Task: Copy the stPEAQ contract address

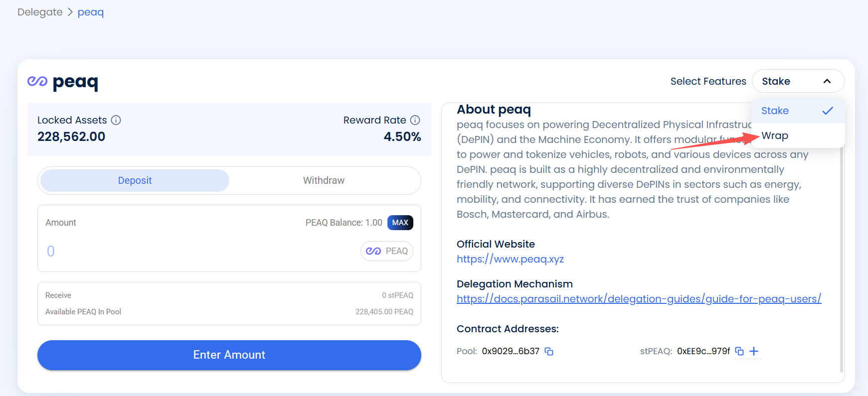Action: (x=739, y=351)
